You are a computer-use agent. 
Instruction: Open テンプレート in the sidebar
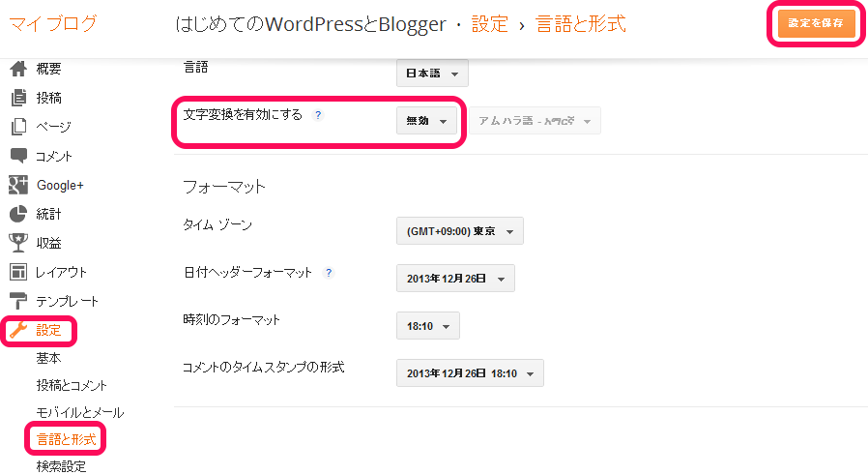(x=68, y=301)
